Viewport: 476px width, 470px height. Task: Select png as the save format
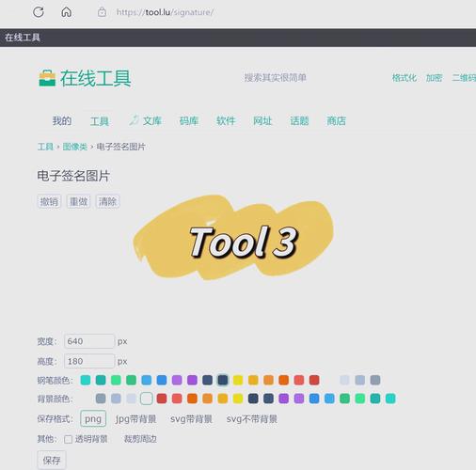coord(93,418)
